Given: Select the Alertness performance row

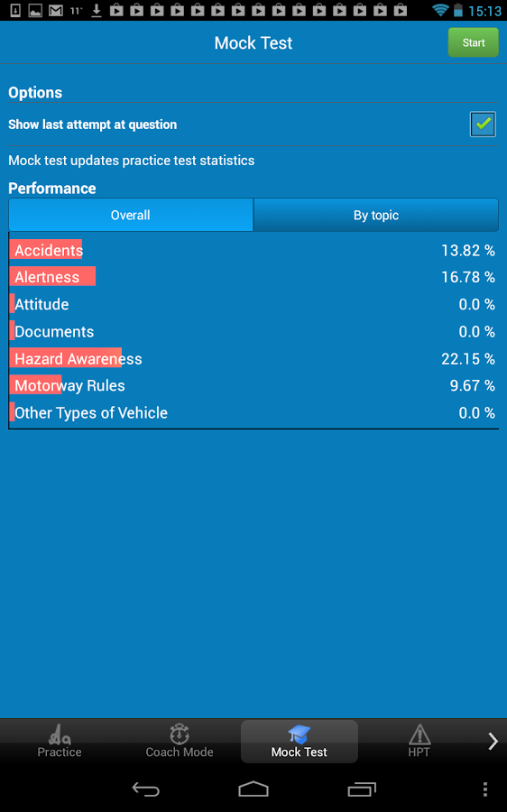Looking at the screenshot, I should pos(253,277).
